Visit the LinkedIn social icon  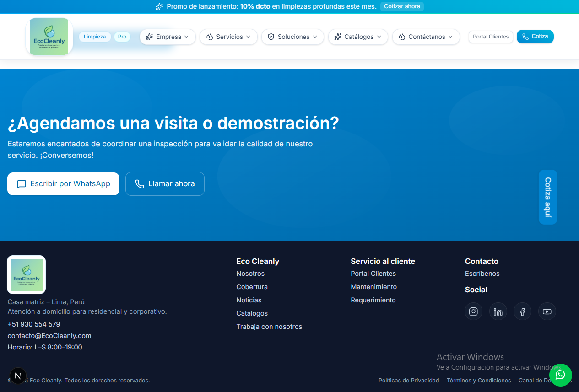coord(498,311)
